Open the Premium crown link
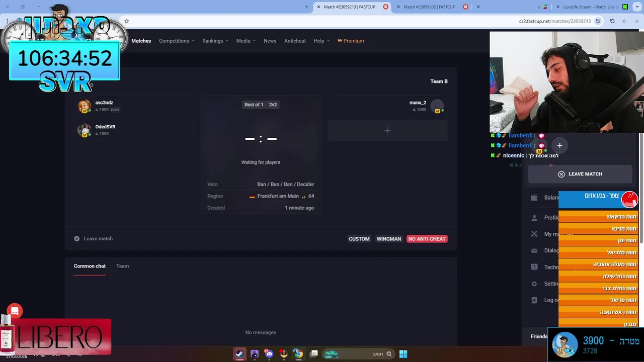Viewport: 644px width, 362px height. click(351, 41)
